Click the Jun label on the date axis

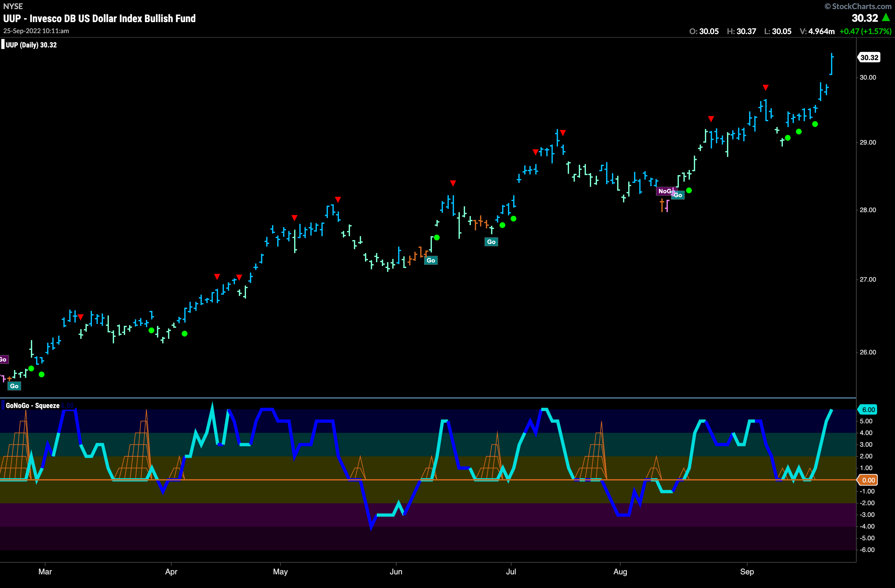coord(396,571)
